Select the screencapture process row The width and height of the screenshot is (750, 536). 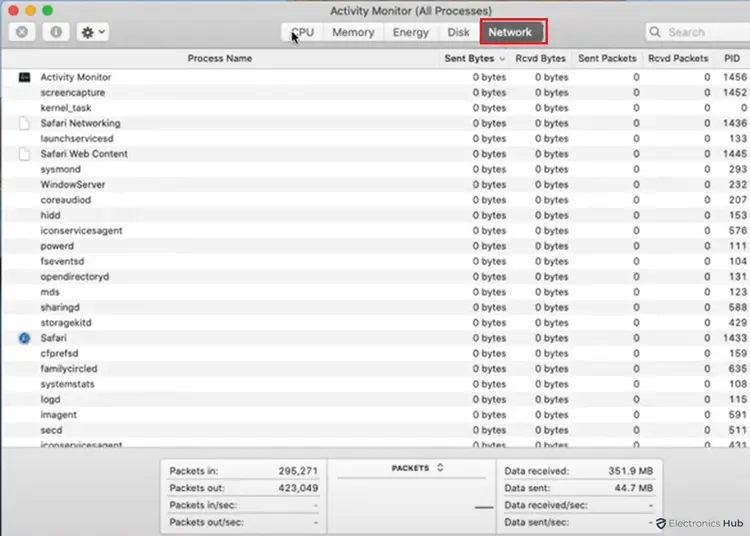(x=375, y=93)
